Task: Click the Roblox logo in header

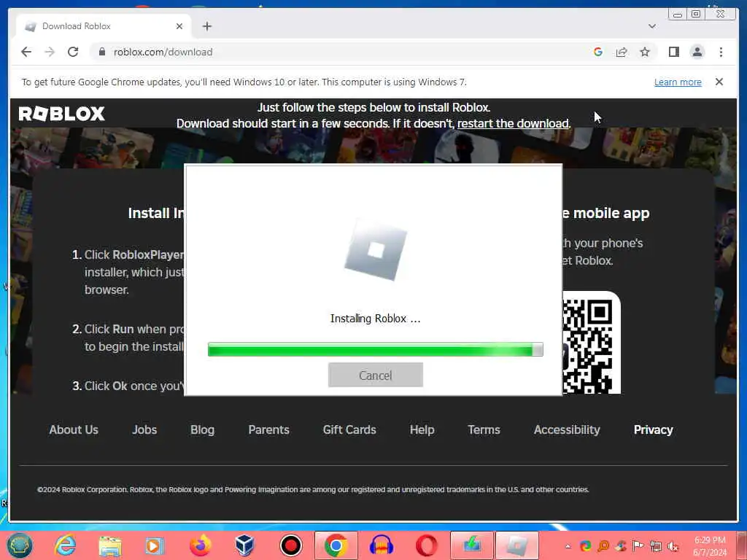Action: [x=61, y=114]
